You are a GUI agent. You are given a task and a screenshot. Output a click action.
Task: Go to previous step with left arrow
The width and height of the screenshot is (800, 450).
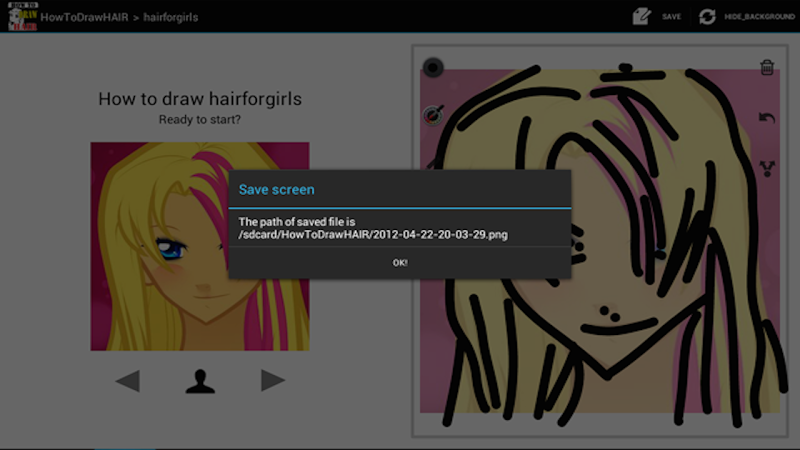click(x=128, y=381)
